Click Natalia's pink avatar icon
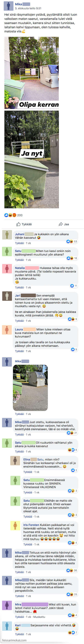Screen dimensions: 84x644 [x=7, y=268]
